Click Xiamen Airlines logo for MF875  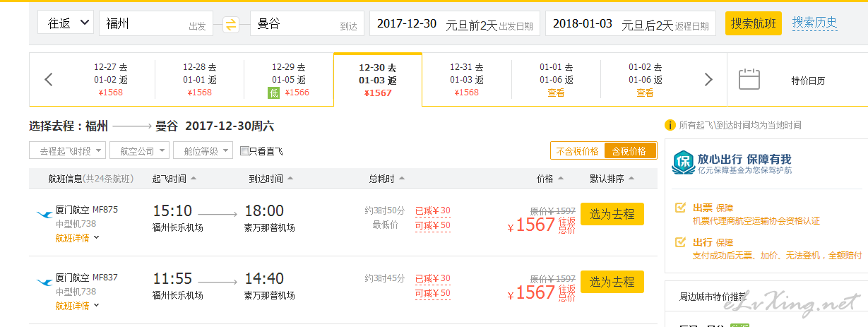[x=44, y=214]
